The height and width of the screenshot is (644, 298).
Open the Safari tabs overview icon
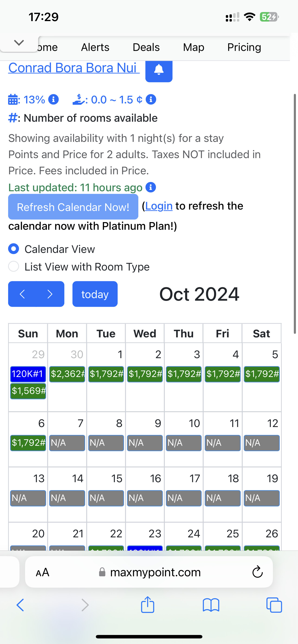click(274, 605)
